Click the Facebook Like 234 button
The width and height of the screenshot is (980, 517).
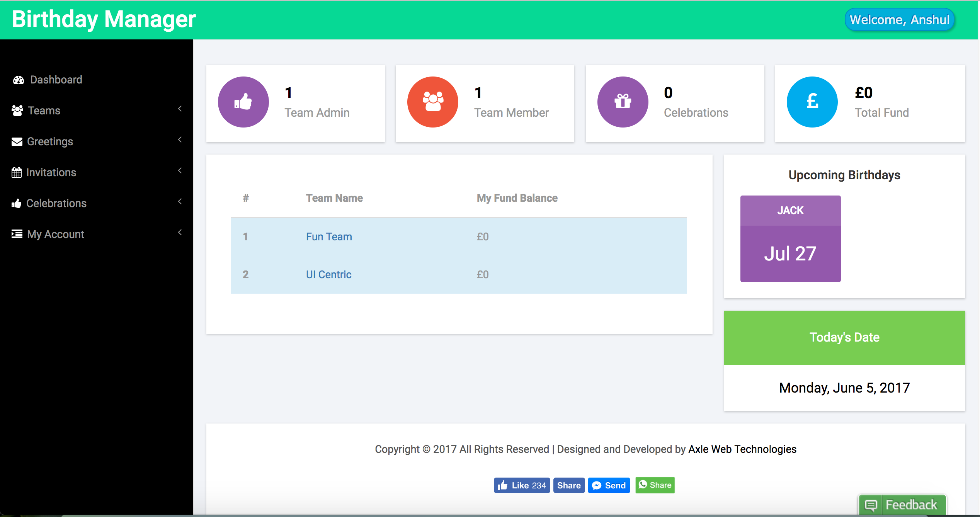(522, 485)
